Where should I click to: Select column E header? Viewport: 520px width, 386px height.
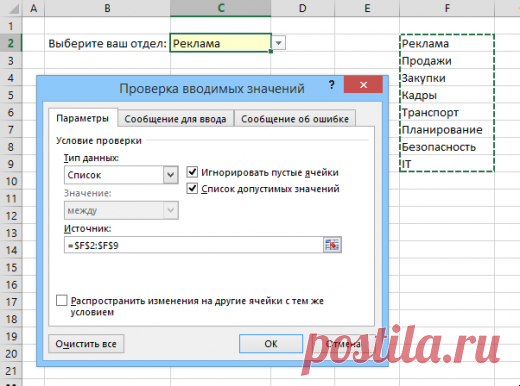click(x=367, y=8)
